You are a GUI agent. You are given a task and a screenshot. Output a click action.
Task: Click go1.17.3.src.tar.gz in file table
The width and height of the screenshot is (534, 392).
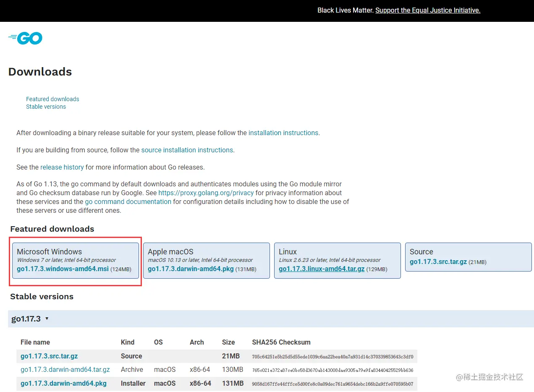click(49, 356)
